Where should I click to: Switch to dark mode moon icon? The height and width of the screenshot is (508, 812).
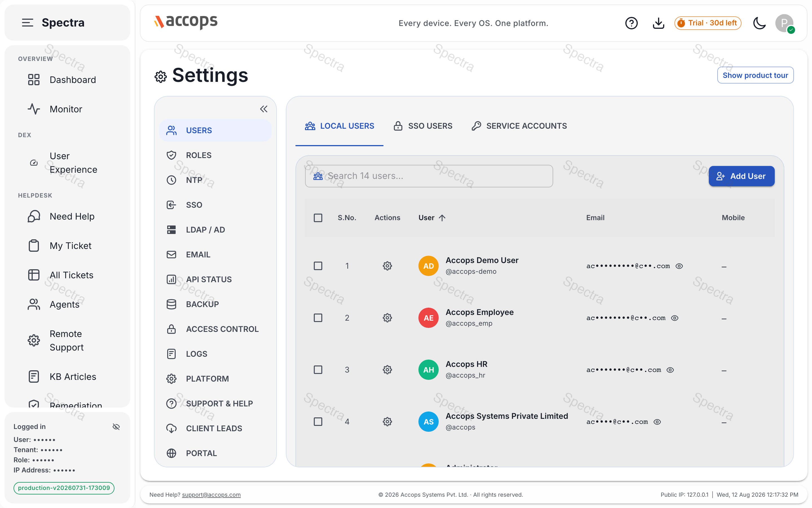click(759, 23)
